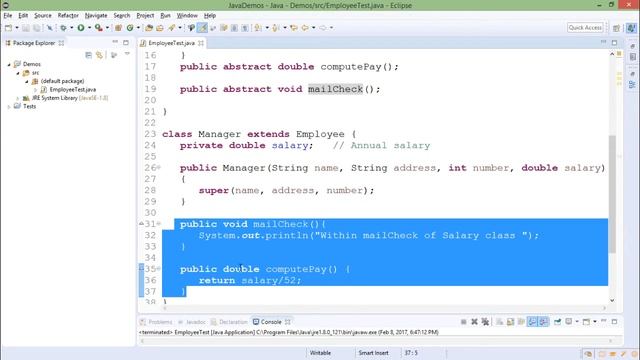Select the Java perspective button
The image size is (640, 360).
[631, 28]
